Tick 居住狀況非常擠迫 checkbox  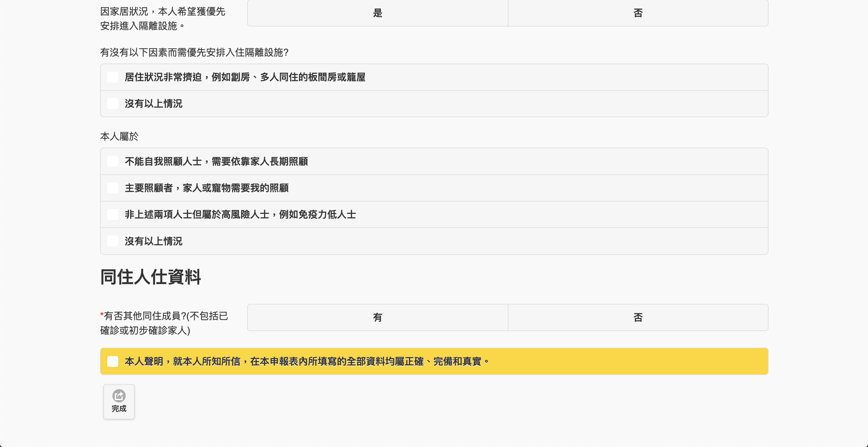[x=112, y=77]
